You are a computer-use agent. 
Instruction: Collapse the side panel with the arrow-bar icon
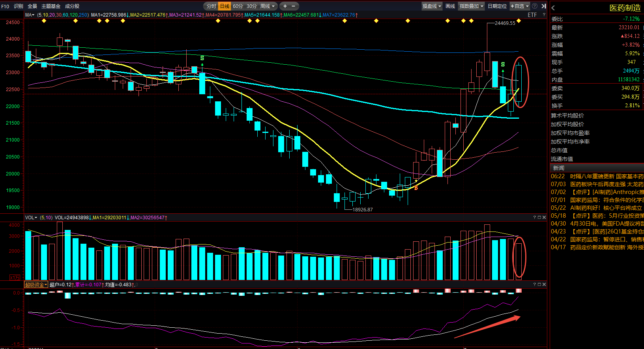tap(544, 6)
